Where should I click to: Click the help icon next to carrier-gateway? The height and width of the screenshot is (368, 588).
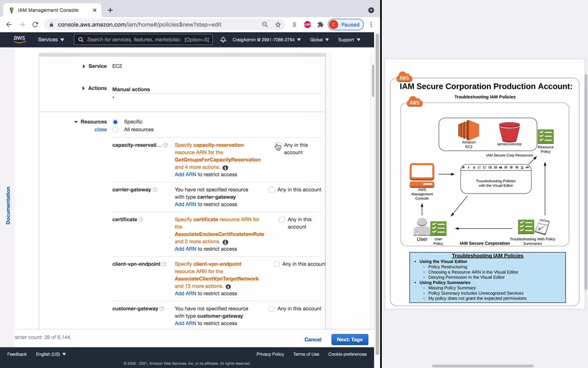155,190
